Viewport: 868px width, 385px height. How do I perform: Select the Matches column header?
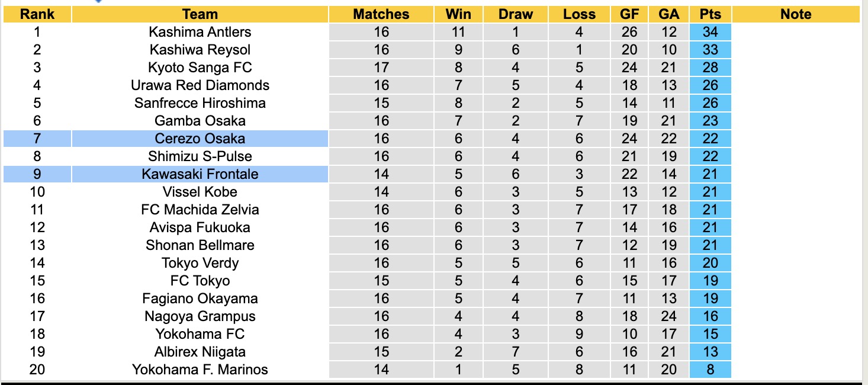(x=381, y=14)
